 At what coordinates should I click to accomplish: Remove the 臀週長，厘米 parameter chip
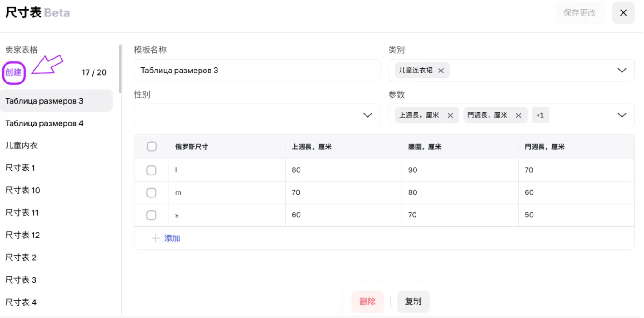[518, 115]
